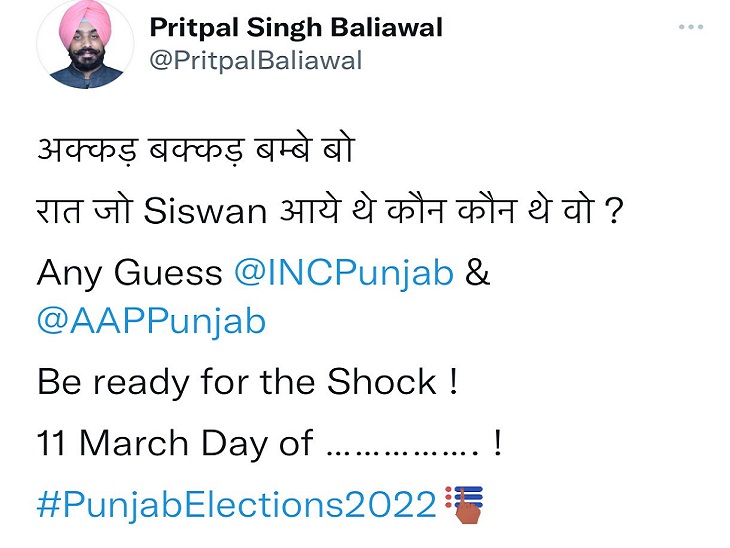Image resolution: width=730 pixels, height=548 pixels.
Task: Open the #PunjabElections2022 hashtag
Action: [236, 504]
